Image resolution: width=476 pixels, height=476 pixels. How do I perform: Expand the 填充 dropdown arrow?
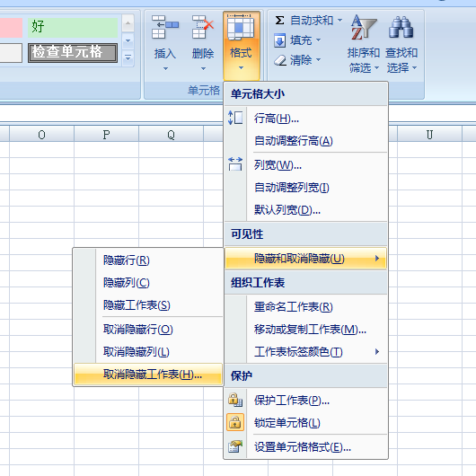[319, 40]
